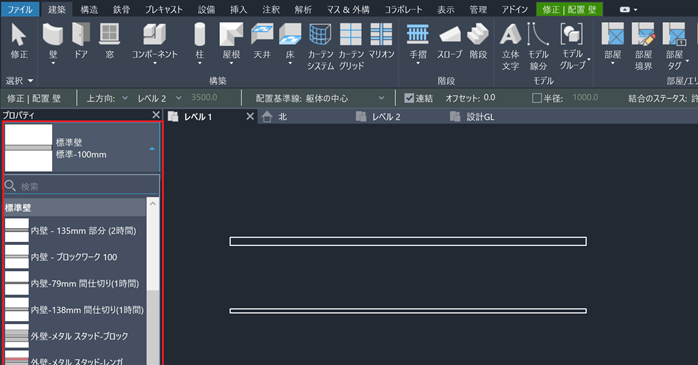The image size is (698, 365).
Task: Select the 手摺 (Railing) tool icon
Action: 418,35
